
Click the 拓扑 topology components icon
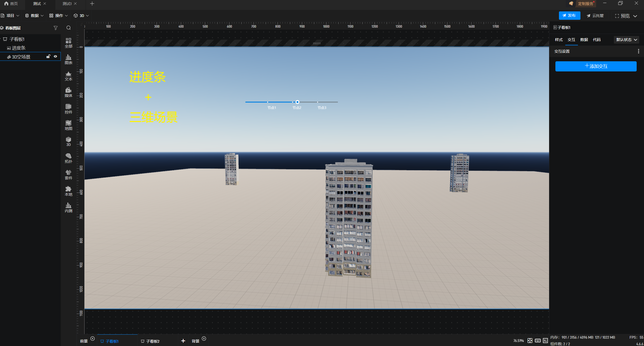(x=68, y=158)
